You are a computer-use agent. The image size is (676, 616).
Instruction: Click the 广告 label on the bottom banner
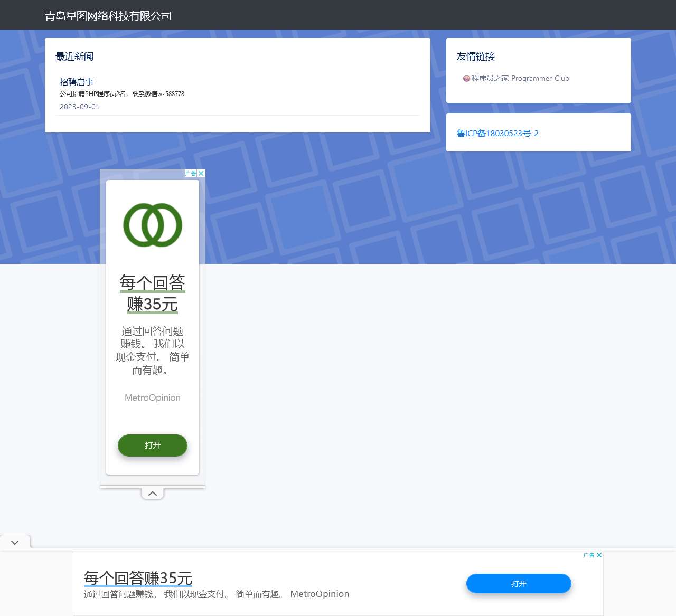588,555
